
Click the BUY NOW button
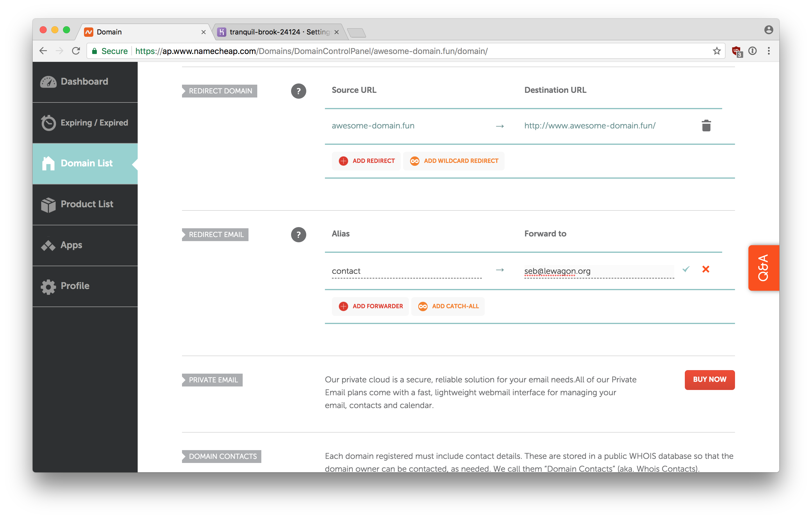[x=710, y=380]
